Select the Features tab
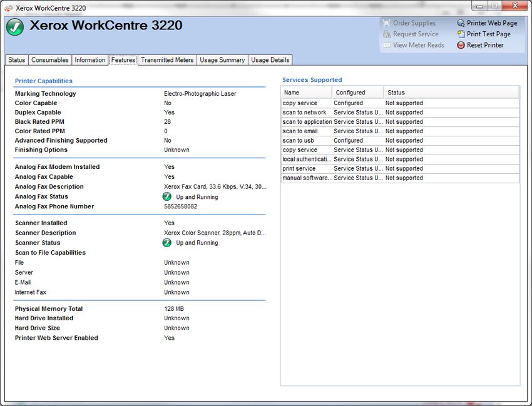This screenshot has height=406, width=532. (x=123, y=60)
